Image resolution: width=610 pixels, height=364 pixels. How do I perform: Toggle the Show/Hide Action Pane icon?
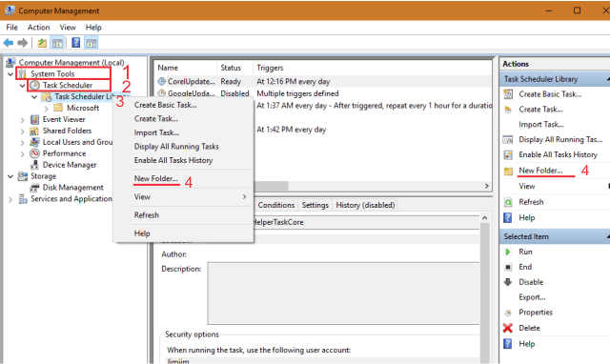point(91,43)
